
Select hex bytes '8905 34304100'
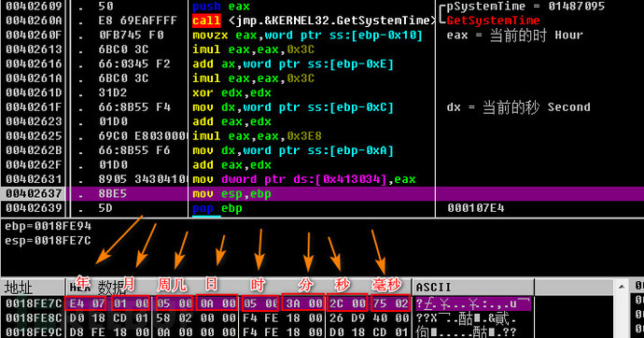(143, 179)
